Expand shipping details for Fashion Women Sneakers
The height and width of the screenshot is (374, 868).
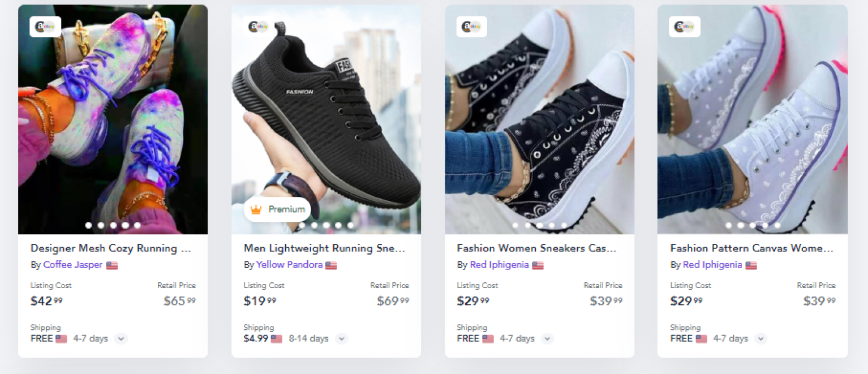click(547, 339)
